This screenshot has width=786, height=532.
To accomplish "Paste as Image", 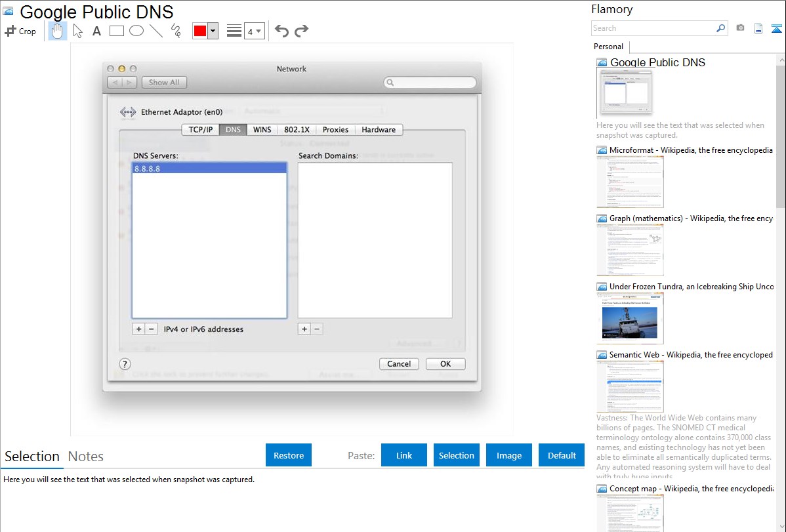I will pyautogui.click(x=508, y=455).
